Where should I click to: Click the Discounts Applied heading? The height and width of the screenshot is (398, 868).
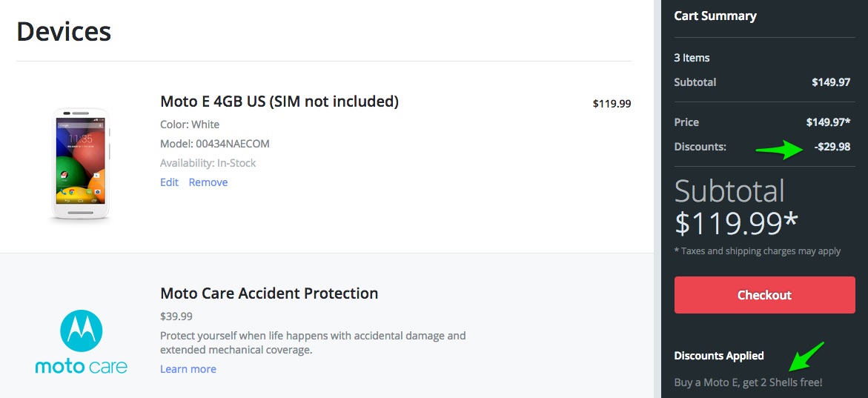click(718, 356)
